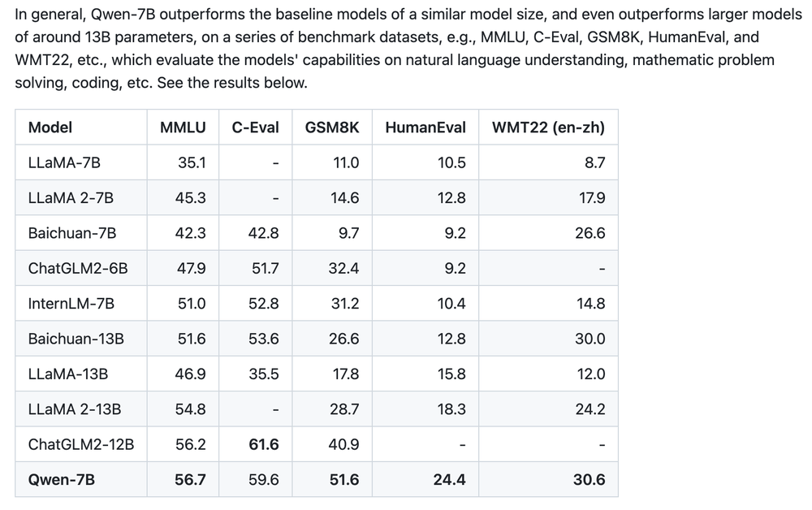This screenshot has width=812, height=510.
Task: Click Qwen-7B's 24.4 HumanEval score
Action: tap(450, 480)
